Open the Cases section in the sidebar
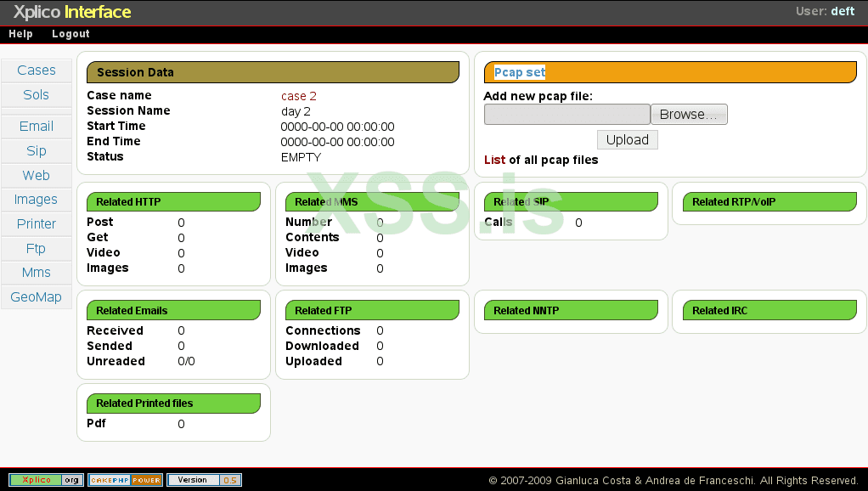Viewport: 868px width, 491px height. point(36,70)
